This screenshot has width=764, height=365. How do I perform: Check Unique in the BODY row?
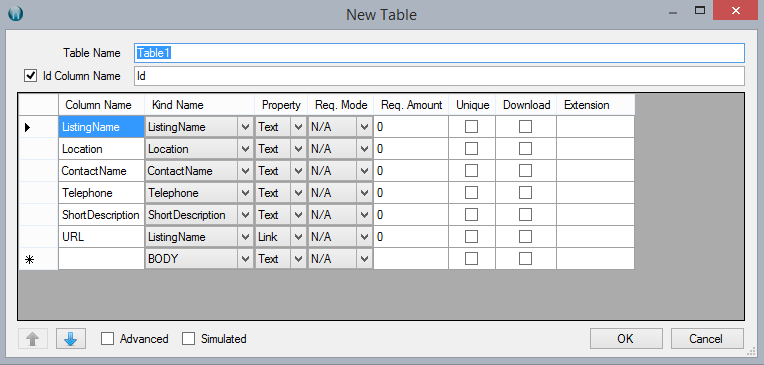pyautogui.click(x=471, y=259)
